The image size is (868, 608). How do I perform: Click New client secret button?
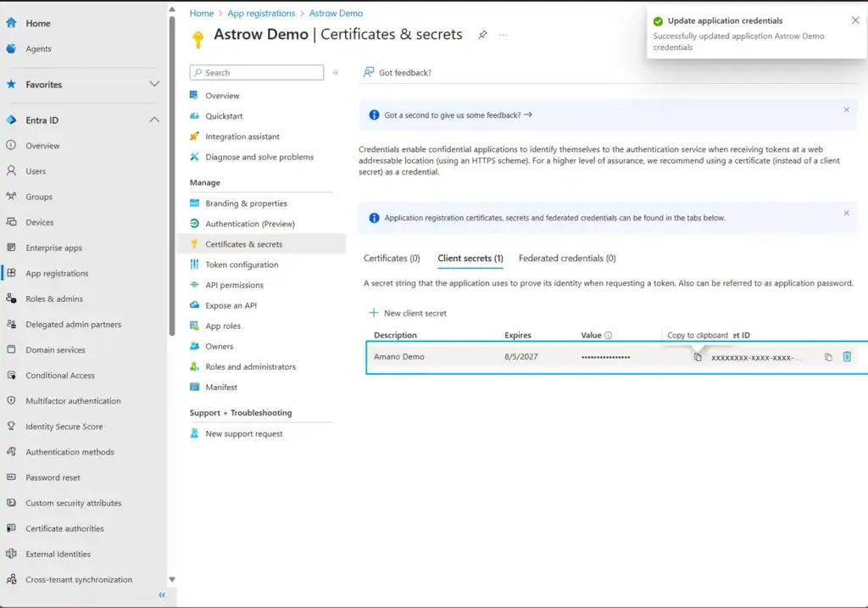click(408, 313)
